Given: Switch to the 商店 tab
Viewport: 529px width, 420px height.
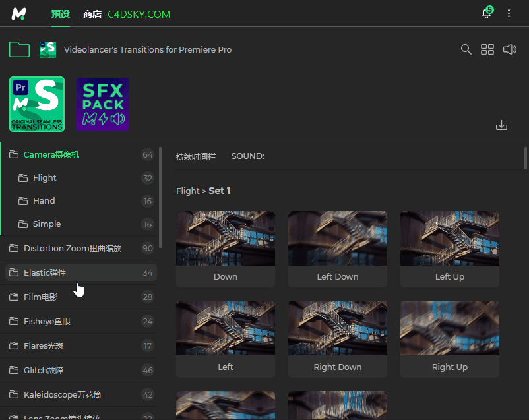Looking at the screenshot, I should coord(92,14).
